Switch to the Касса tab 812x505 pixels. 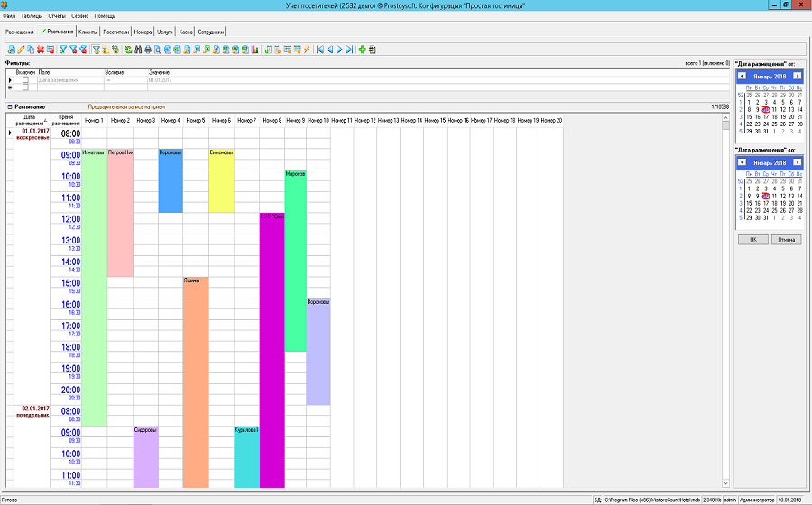[x=186, y=32]
